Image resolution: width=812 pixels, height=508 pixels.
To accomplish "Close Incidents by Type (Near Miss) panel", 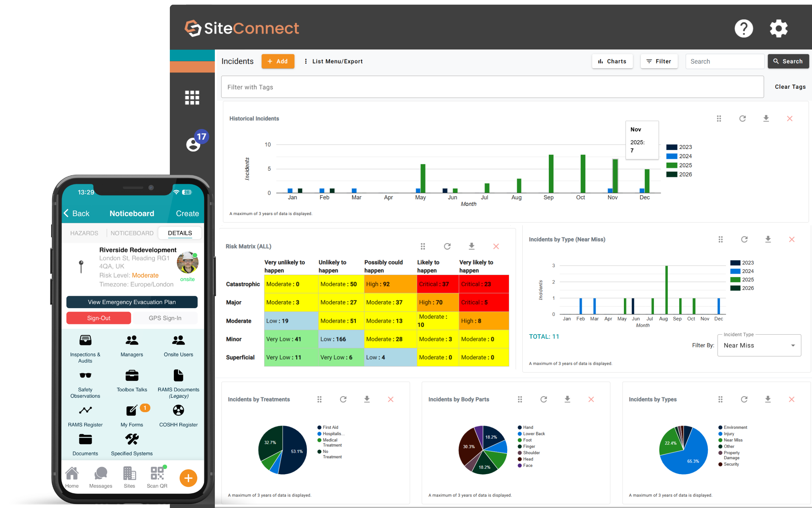I will [x=792, y=239].
